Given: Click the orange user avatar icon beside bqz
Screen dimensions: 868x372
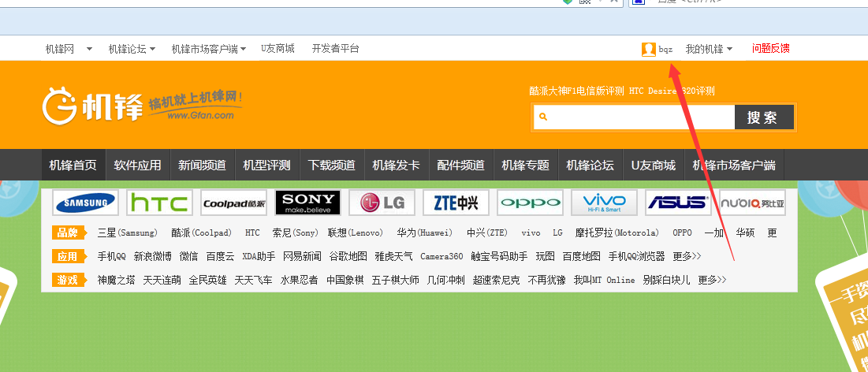Looking at the screenshot, I should click(648, 50).
